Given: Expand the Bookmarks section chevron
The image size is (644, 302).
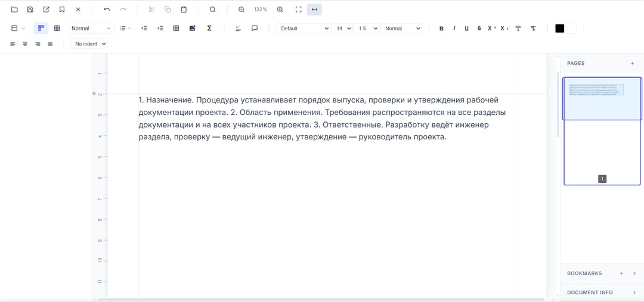Looking at the screenshot, I should 634,273.
